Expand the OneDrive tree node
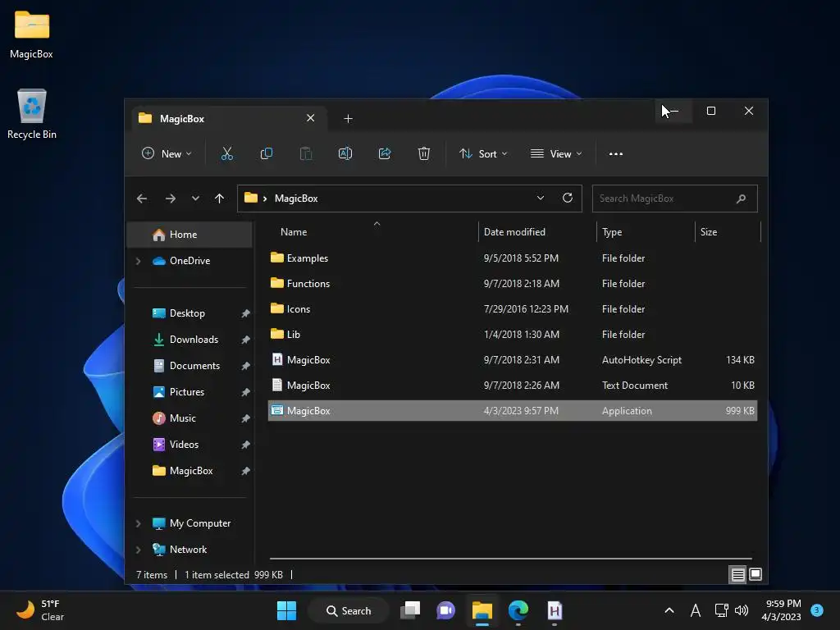Screen dimensions: 840x630 (x=138, y=261)
